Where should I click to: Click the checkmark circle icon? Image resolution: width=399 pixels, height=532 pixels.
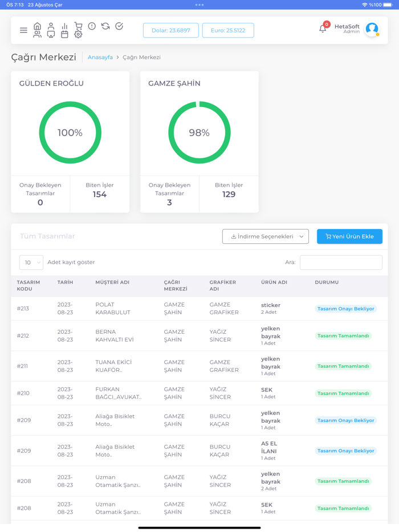(x=119, y=26)
